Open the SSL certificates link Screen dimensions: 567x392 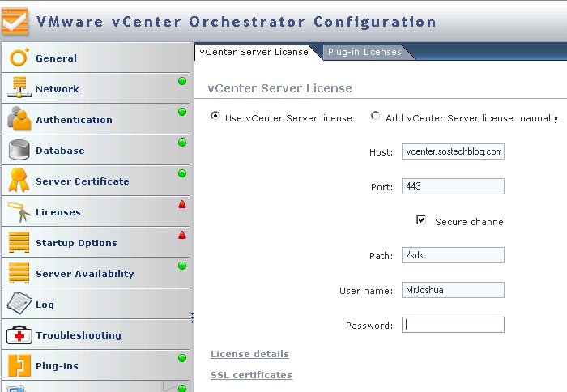[x=251, y=375]
